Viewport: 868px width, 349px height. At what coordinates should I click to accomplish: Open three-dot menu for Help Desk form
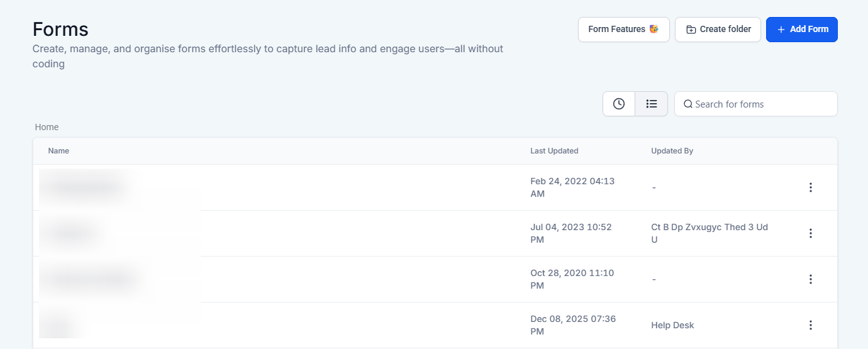(x=811, y=325)
